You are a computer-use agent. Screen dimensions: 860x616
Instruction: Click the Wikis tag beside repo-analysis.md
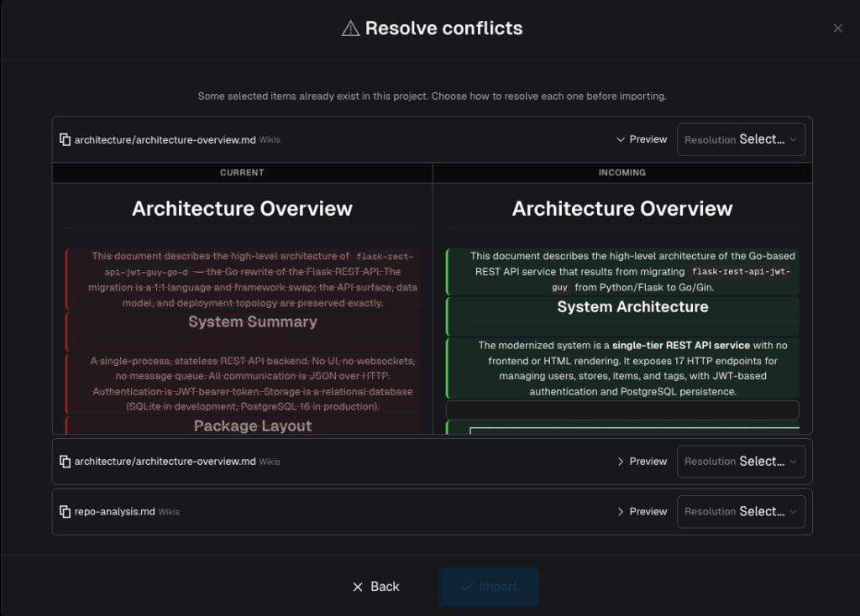pyautogui.click(x=169, y=512)
